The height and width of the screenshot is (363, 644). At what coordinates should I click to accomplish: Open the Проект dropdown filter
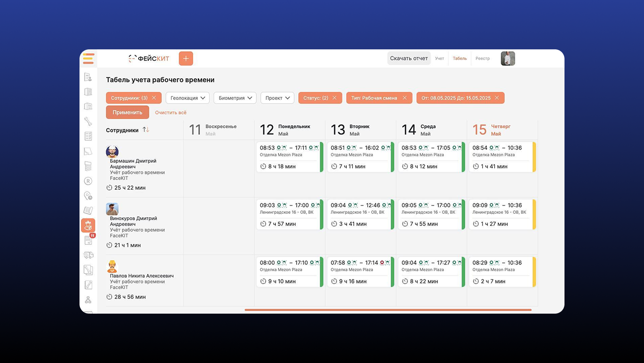click(x=277, y=98)
